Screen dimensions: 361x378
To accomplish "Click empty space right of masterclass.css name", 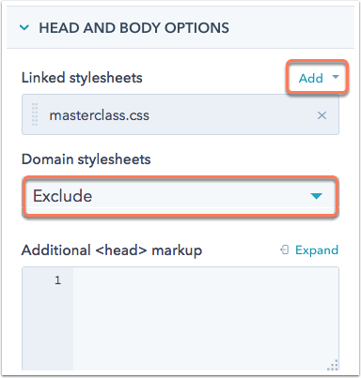I will click(x=232, y=115).
